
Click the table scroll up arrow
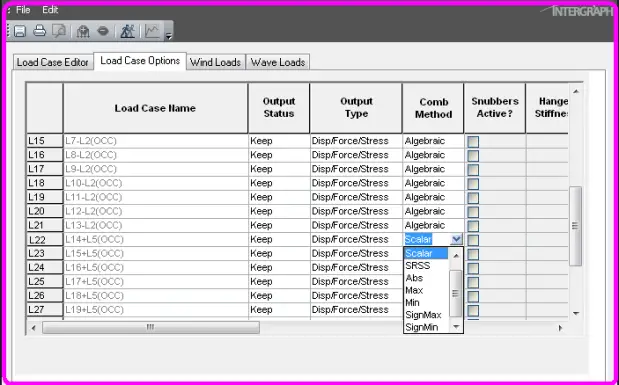(x=576, y=92)
